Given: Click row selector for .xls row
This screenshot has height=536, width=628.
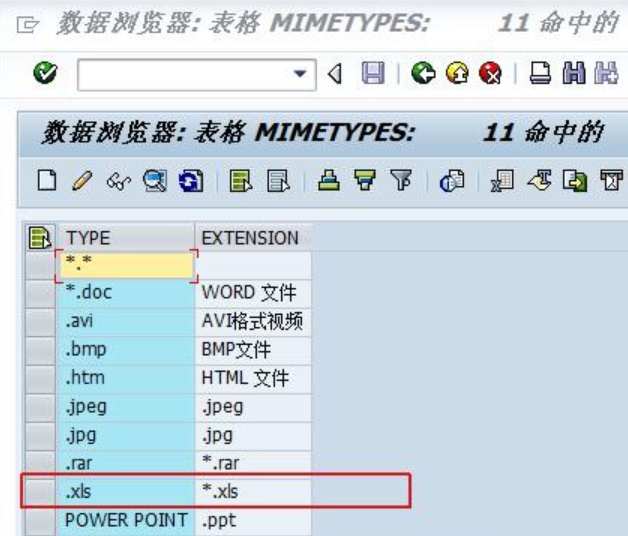Looking at the screenshot, I should [x=40, y=492].
